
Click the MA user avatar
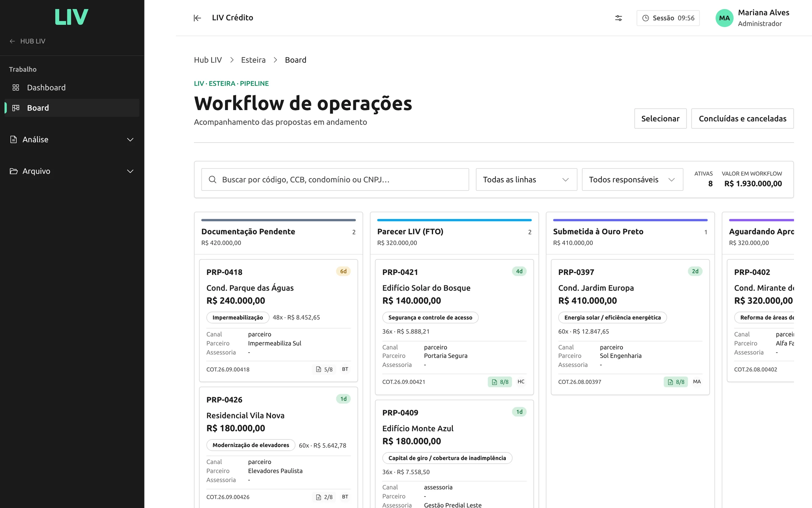click(x=724, y=18)
